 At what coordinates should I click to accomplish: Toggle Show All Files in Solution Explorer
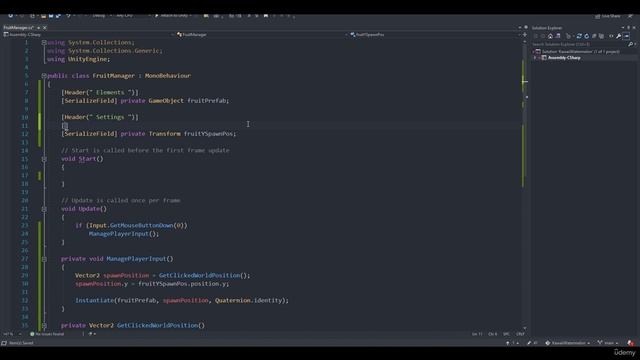tap(601, 36)
